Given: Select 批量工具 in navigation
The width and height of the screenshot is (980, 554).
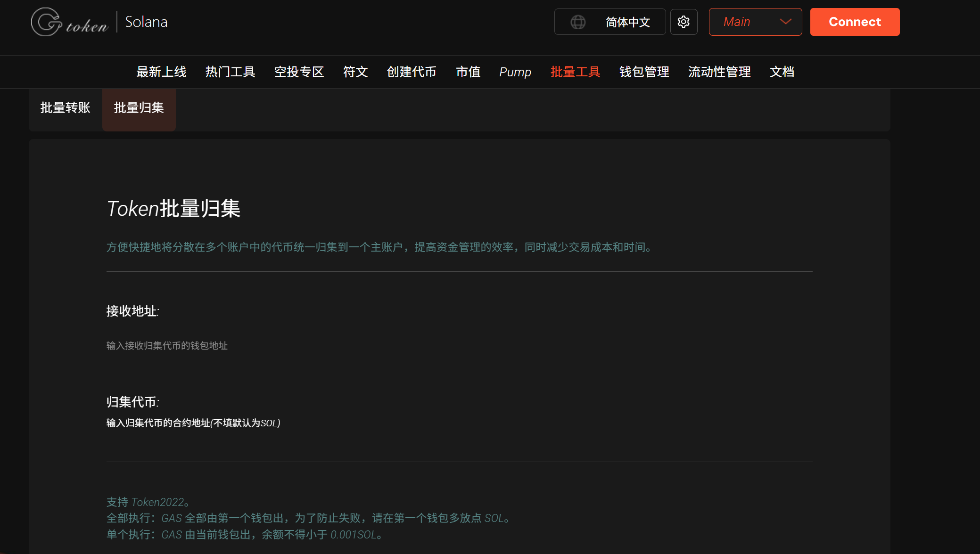Looking at the screenshot, I should click(575, 72).
